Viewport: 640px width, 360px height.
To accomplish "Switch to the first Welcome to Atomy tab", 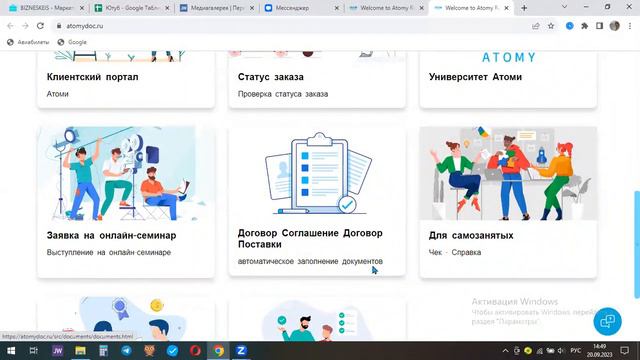I will [386, 8].
